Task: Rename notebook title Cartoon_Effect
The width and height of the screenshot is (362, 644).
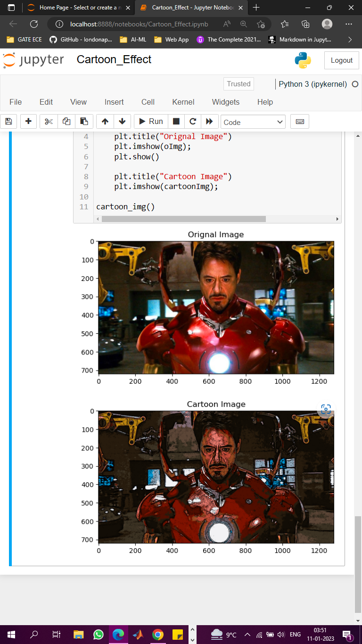Action: (x=114, y=59)
